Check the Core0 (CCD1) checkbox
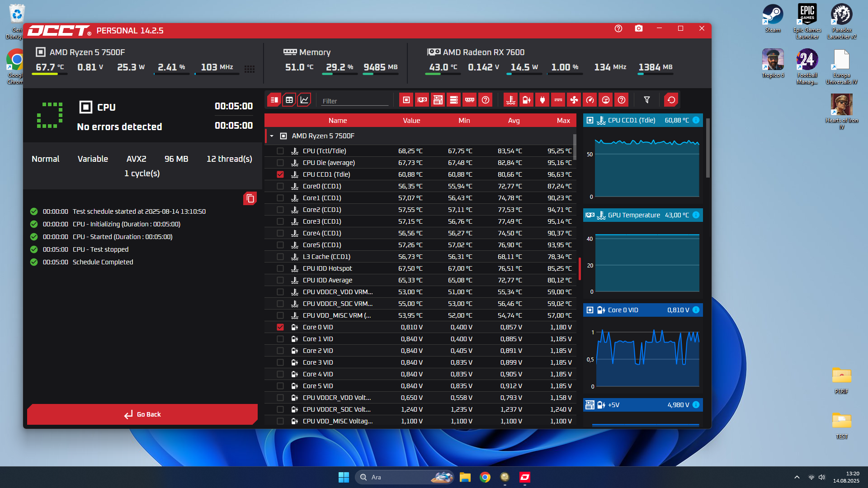The width and height of the screenshot is (868, 488). pos(280,186)
